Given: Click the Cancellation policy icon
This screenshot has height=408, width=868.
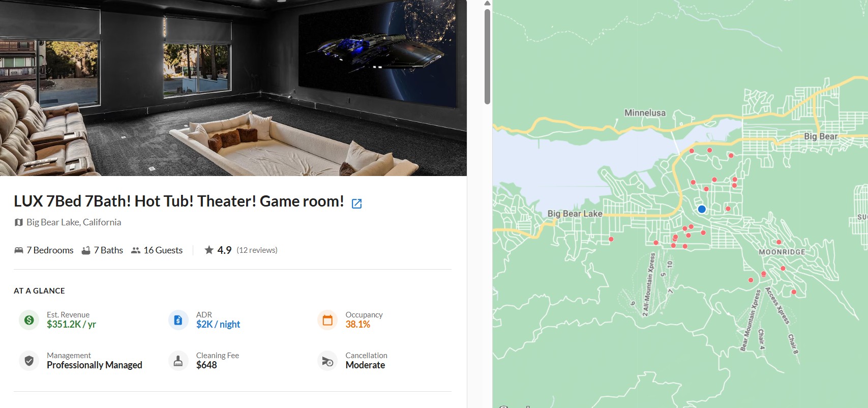Looking at the screenshot, I should tap(327, 361).
